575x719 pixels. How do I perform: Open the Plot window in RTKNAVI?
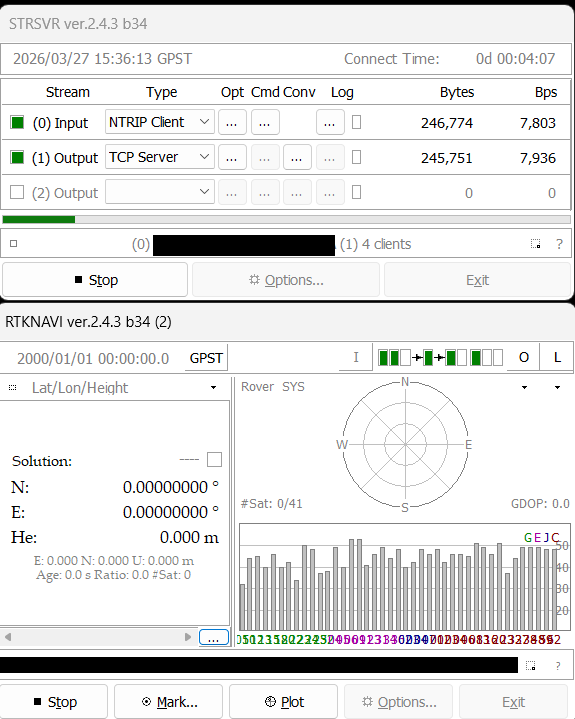[283, 702]
